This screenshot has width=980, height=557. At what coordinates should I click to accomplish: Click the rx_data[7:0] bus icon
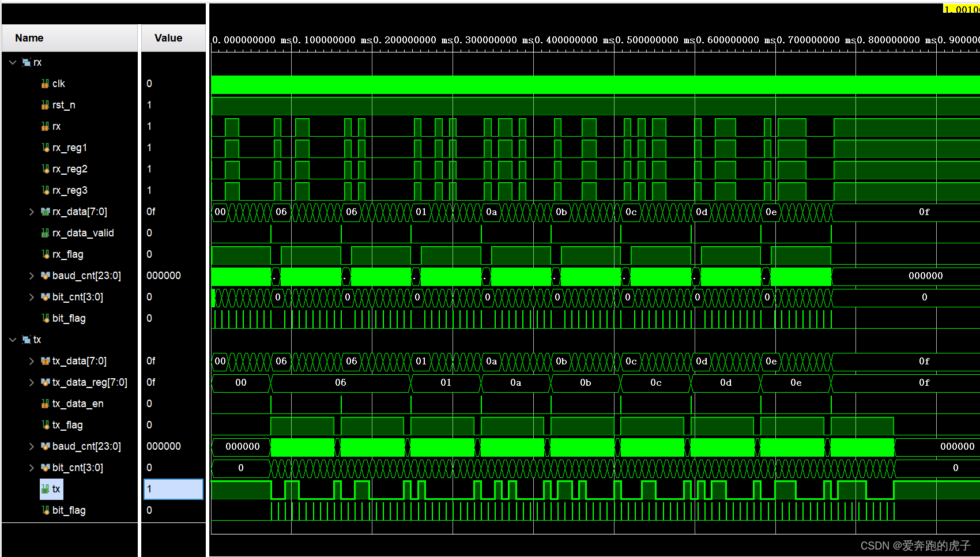[x=45, y=212]
